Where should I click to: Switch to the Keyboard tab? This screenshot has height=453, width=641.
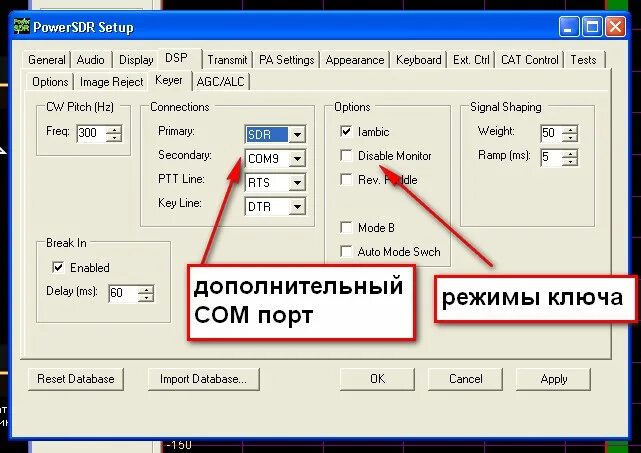[419, 60]
